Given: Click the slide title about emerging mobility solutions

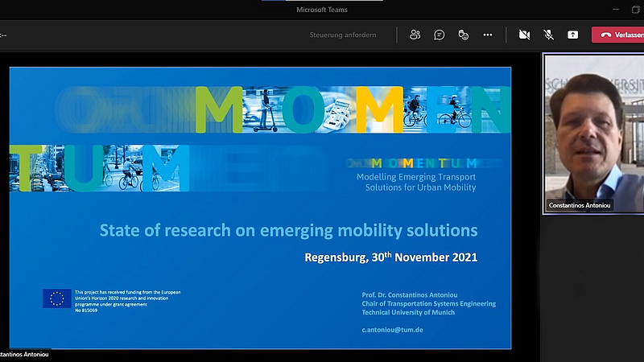Looking at the screenshot, I should pyautogui.click(x=288, y=231).
